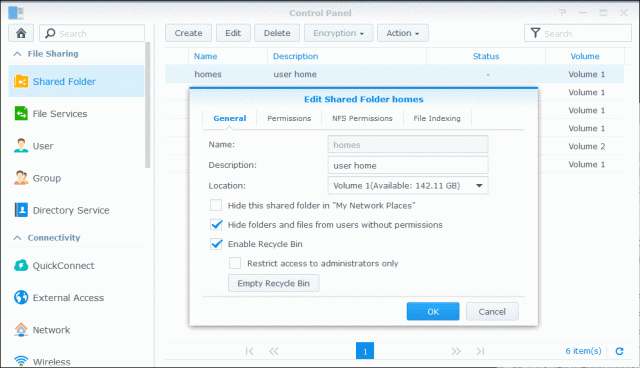Sort by Volume column header
The height and width of the screenshot is (368, 640).
[585, 56]
